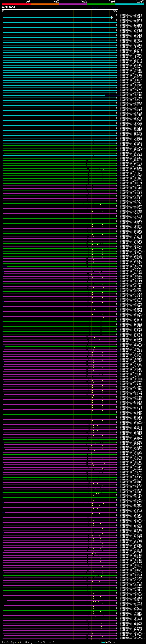The height and width of the screenshot is (644, 146).
Task: Select hit UniRef100_P32811
Action: 131,138
